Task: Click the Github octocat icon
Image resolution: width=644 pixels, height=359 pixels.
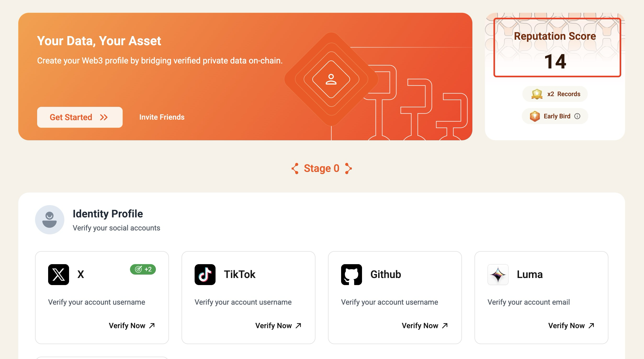Action: click(x=352, y=274)
